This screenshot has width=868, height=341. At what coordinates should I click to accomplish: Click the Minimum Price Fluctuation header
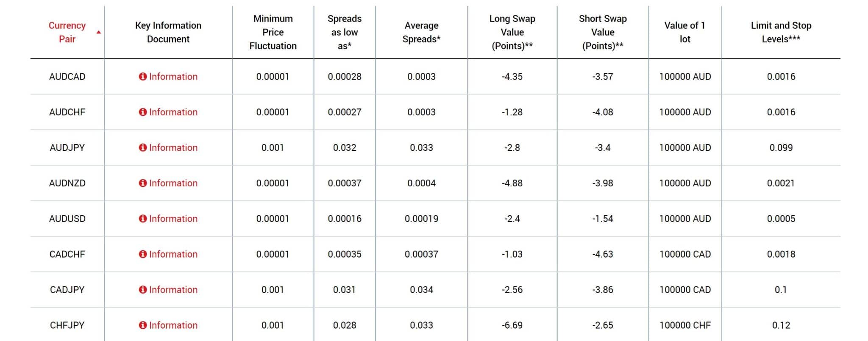coord(273,32)
